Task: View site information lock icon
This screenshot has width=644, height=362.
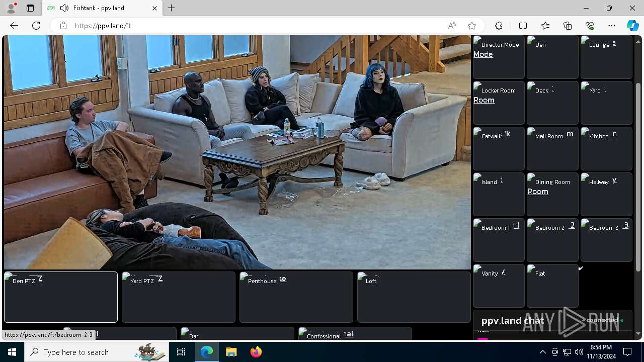Action: [x=63, y=26]
